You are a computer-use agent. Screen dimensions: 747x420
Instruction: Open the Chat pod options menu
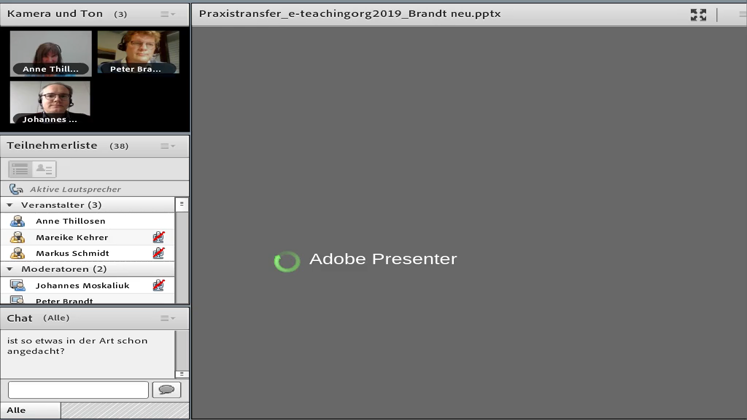click(x=168, y=318)
